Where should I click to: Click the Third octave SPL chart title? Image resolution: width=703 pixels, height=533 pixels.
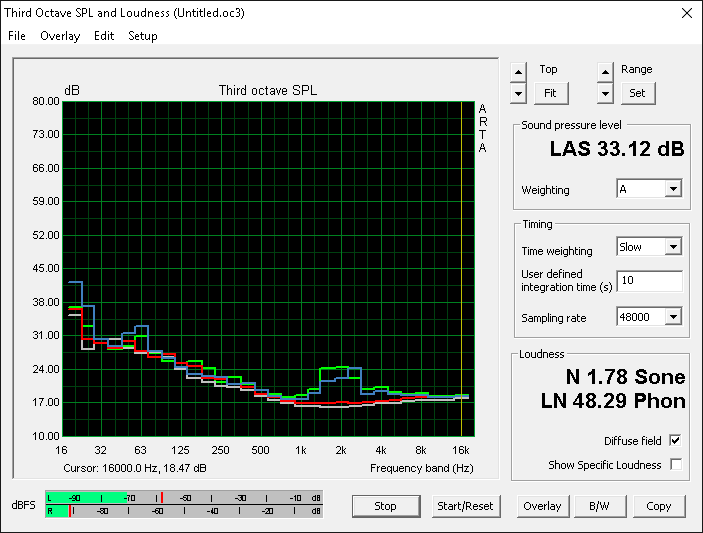pyautogui.click(x=268, y=91)
